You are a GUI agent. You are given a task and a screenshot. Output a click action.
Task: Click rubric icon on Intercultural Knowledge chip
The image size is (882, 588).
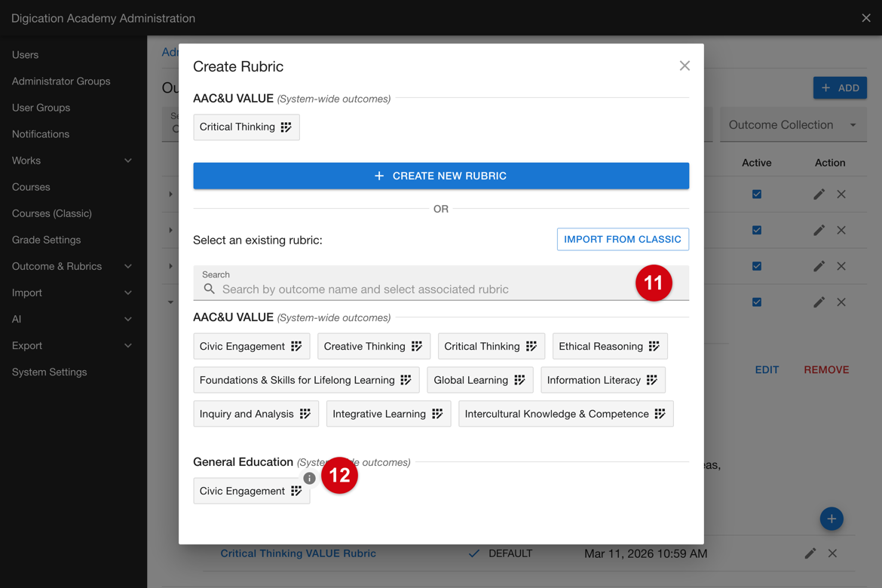coord(660,414)
